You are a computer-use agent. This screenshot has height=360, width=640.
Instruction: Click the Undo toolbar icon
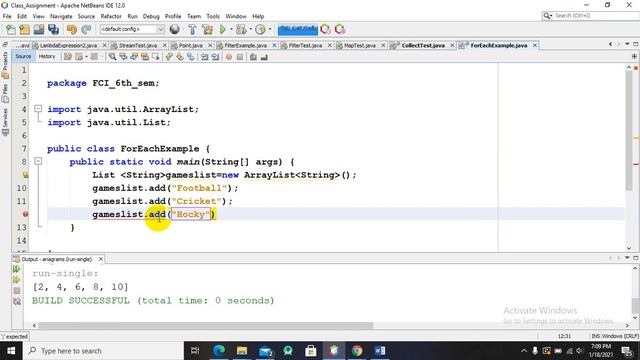[72, 29]
